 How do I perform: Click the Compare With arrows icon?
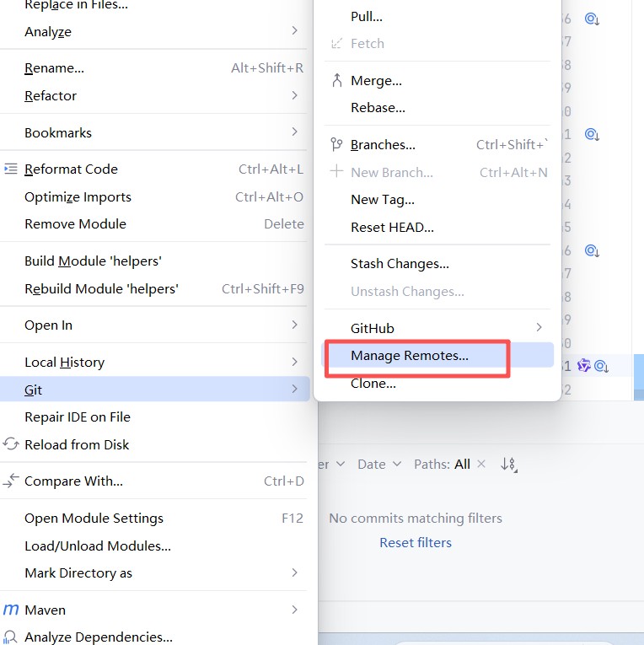click(11, 481)
